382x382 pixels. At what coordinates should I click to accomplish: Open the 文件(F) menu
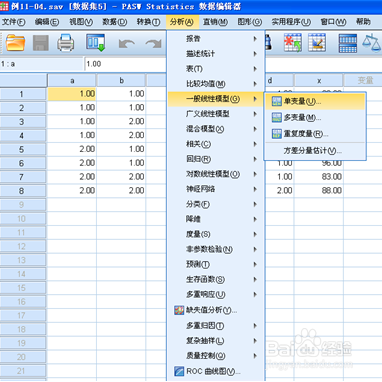[14, 22]
